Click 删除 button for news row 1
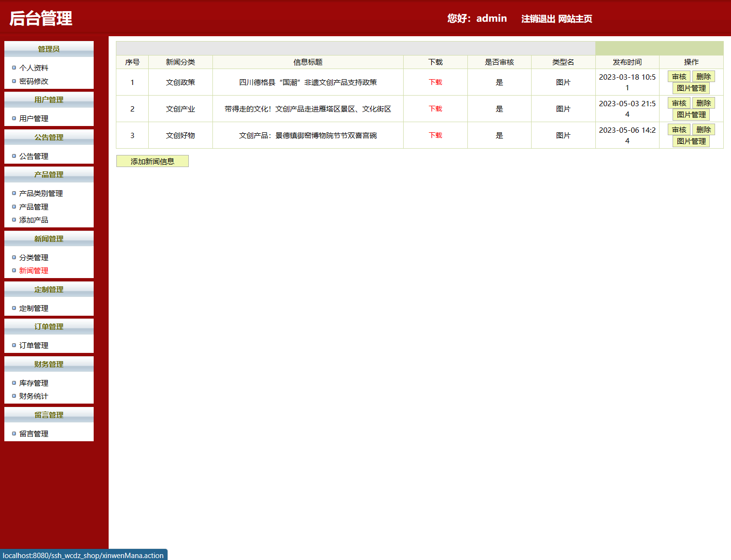 (x=703, y=77)
